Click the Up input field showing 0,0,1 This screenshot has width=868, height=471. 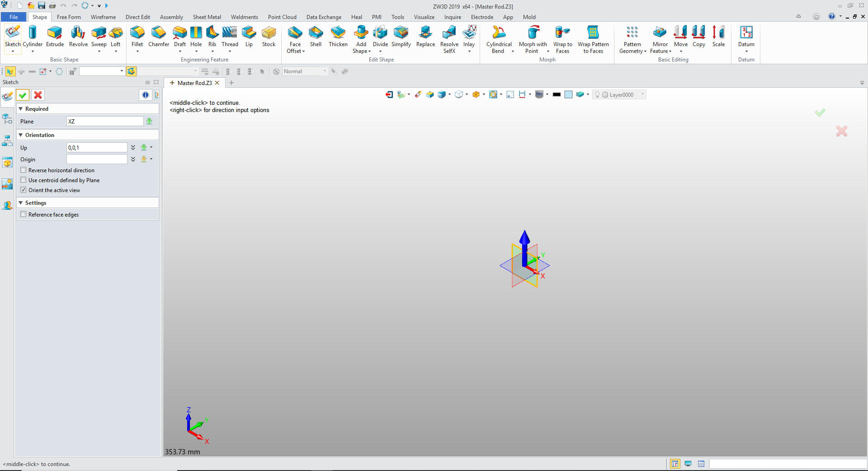[x=97, y=147]
